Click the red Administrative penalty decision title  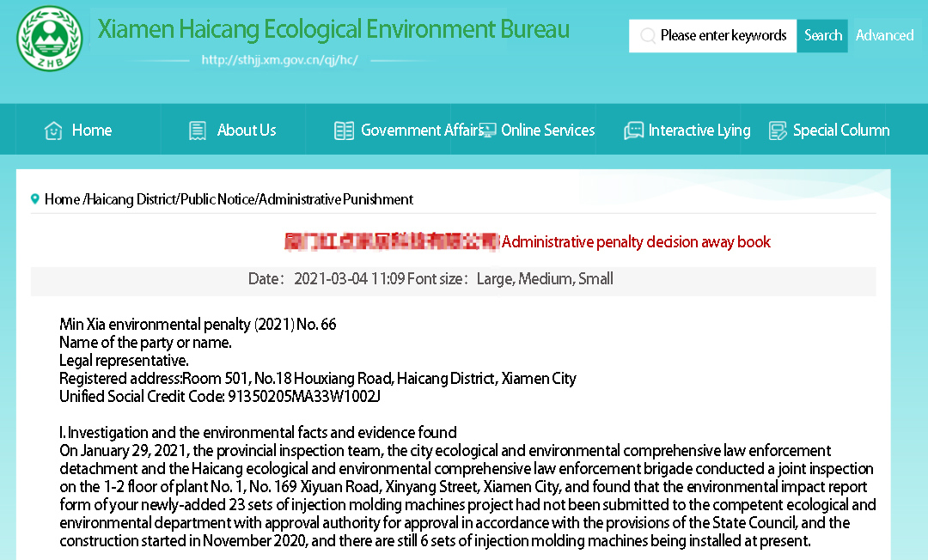(x=636, y=242)
